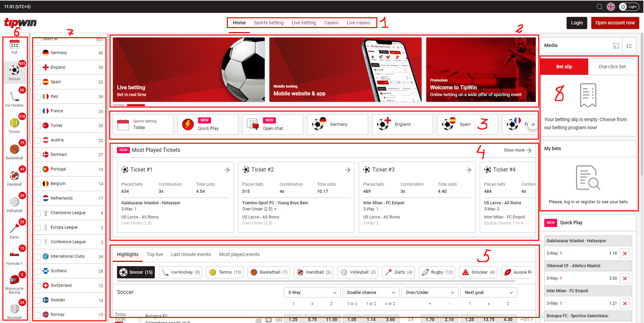
Task: Open the 3-Way market dropdown
Action: click(312, 292)
